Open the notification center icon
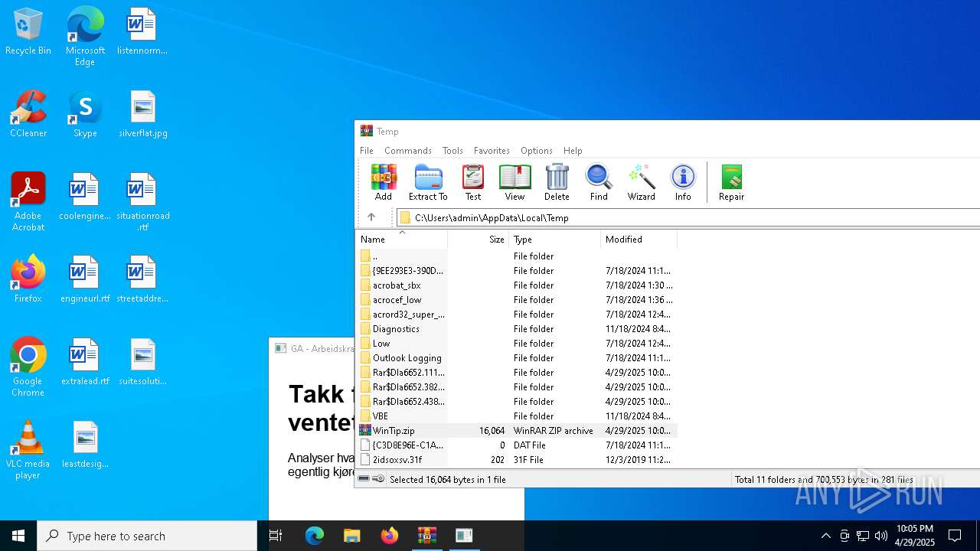The width and height of the screenshot is (980, 551). [x=955, y=536]
